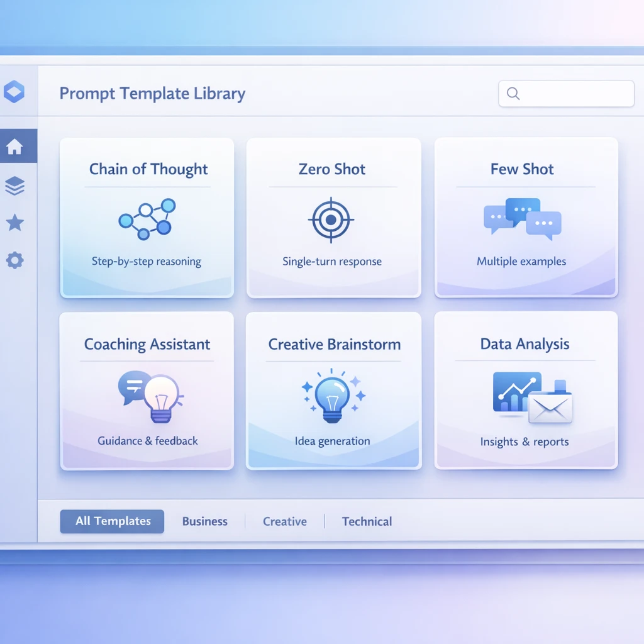Image resolution: width=644 pixels, height=644 pixels.
Task: Click the Zero Shot target icon
Action: coord(331,219)
